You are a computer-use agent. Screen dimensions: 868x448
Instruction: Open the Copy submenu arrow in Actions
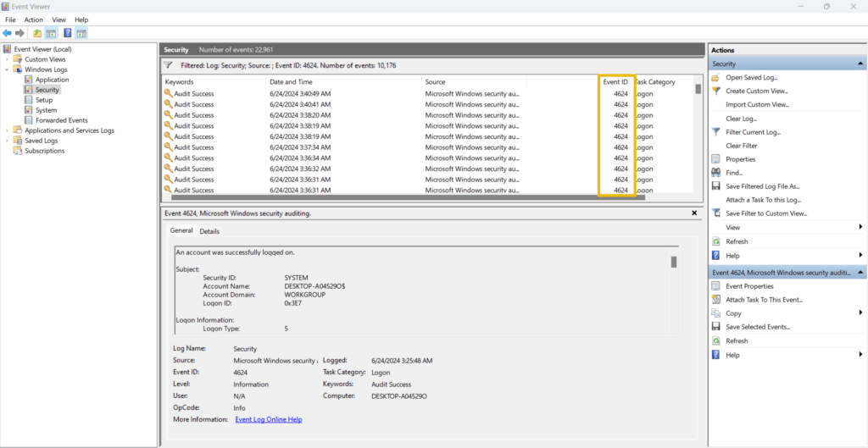point(861,313)
